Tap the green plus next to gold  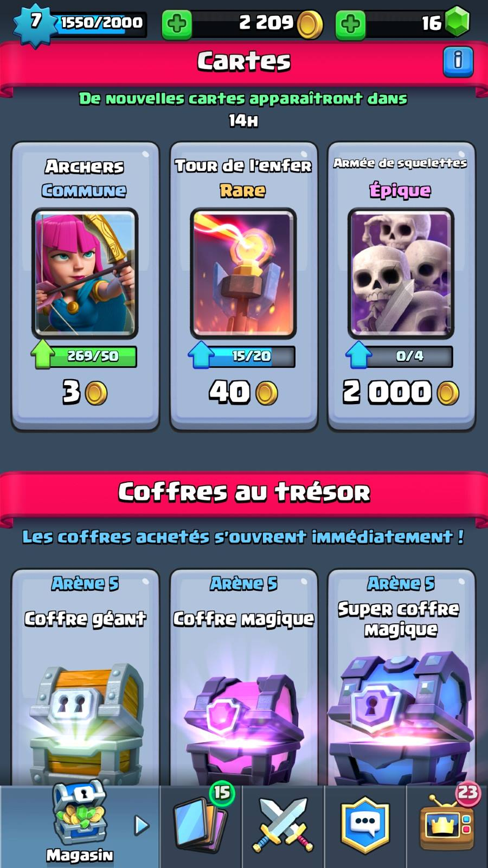tap(177, 24)
